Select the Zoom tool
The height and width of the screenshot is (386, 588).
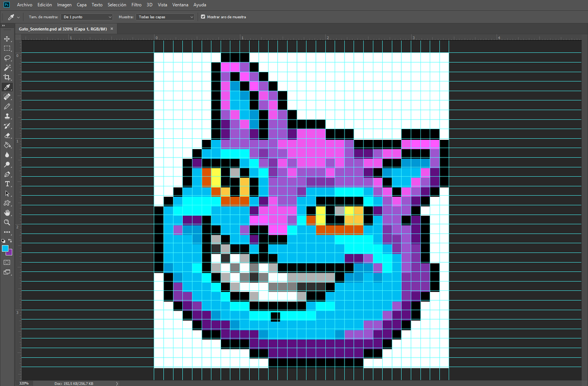click(7, 222)
